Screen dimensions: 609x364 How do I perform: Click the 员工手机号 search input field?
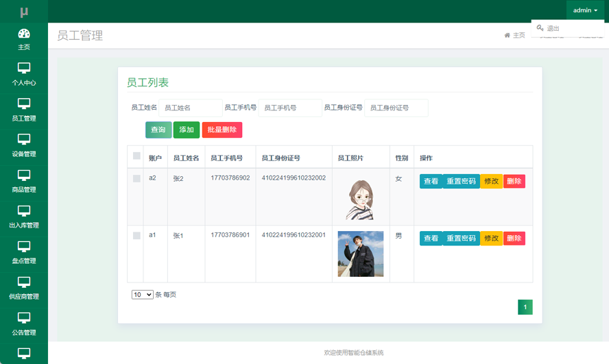click(x=291, y=108)
